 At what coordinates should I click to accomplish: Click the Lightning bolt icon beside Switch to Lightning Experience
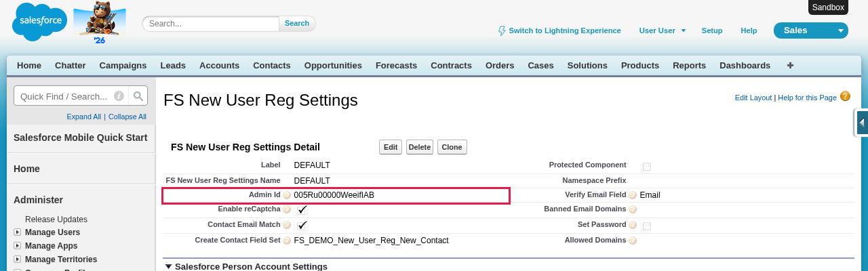(502, 30)
